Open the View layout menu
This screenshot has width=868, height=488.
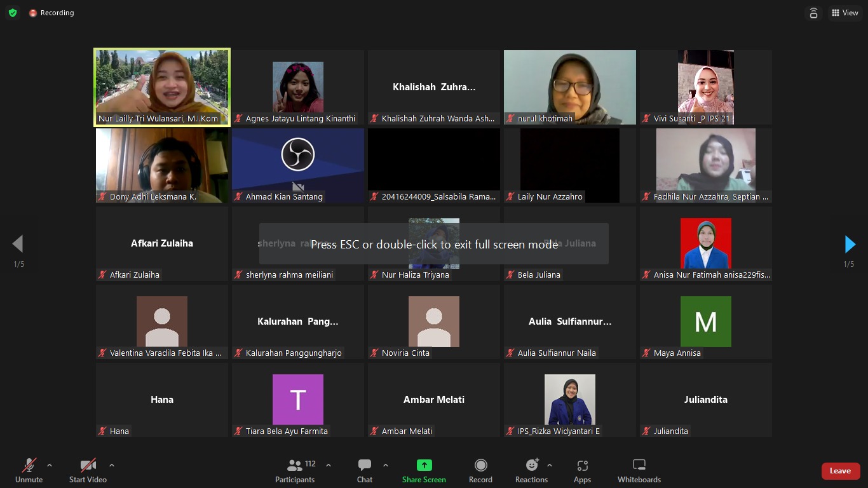[x=845, y=13]
